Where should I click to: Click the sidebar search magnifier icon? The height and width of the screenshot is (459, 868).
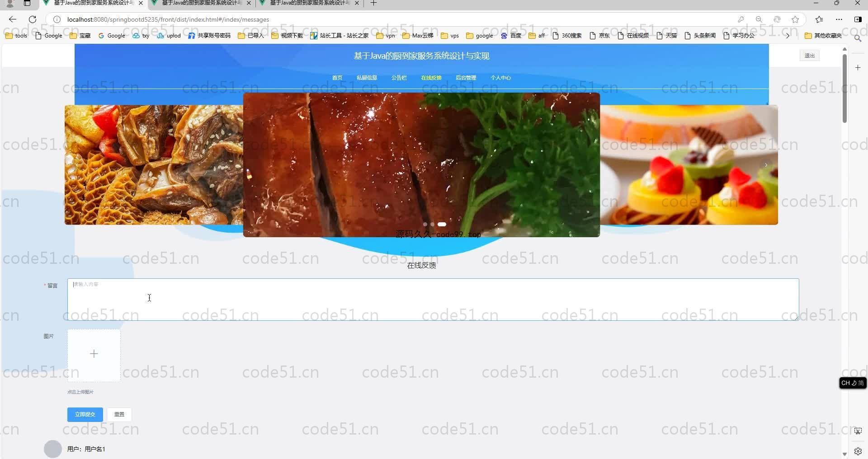pos(858,38)
